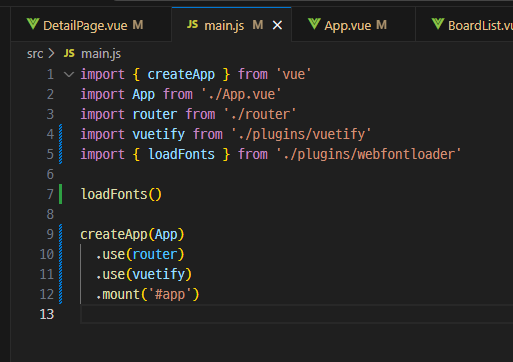The width and height of the screenshot is (513, 362).
Task: Click the 'vue' string on line 1
Action: coord(294,74)
